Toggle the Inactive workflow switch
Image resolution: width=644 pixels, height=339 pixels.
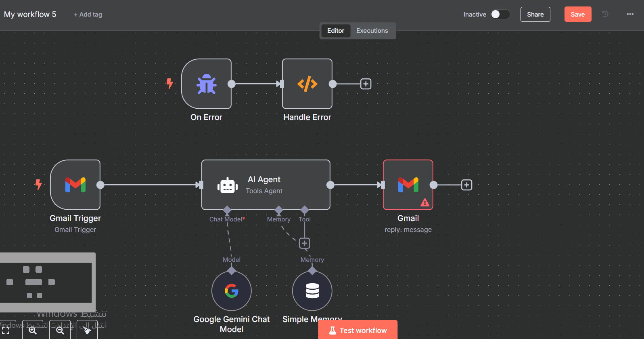point(500,14)
